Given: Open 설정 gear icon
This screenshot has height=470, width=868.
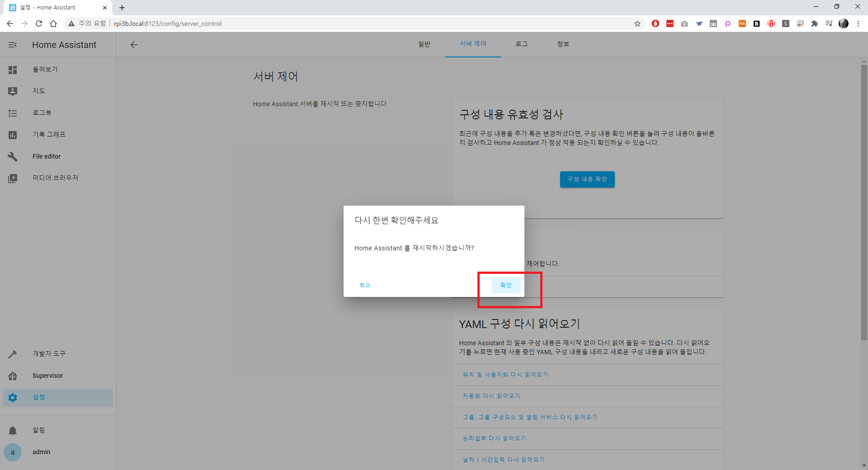Looking at the screenshot, I should 13,397.
